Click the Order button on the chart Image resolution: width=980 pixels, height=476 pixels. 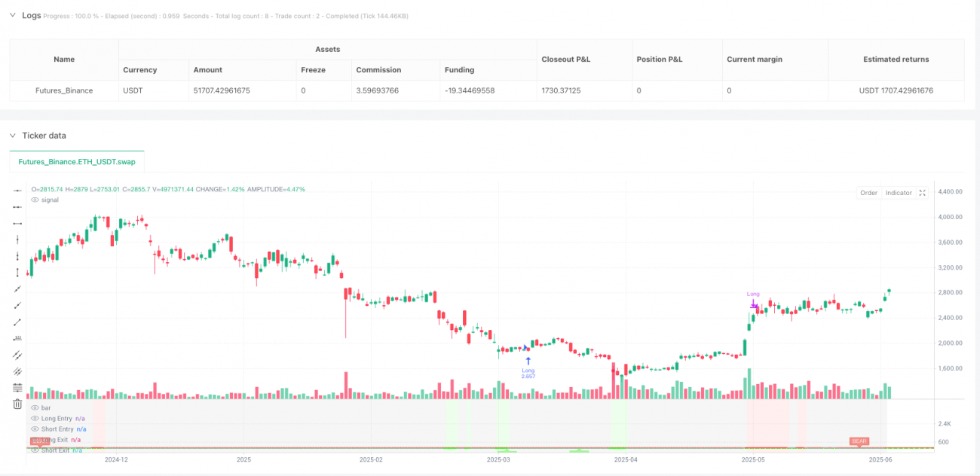pos(868,193)
